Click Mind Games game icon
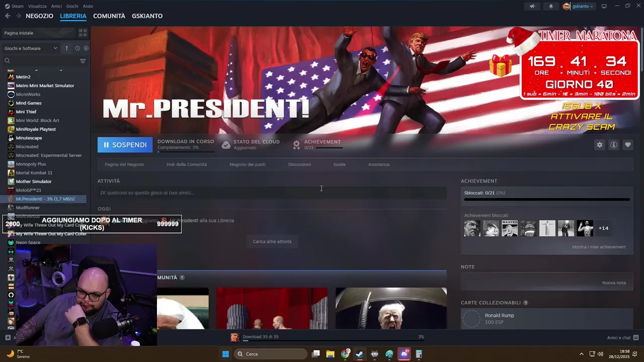Image resolution: width=644 pixels, height=362 pixels. pyautogui.click(x=11, y=103)
